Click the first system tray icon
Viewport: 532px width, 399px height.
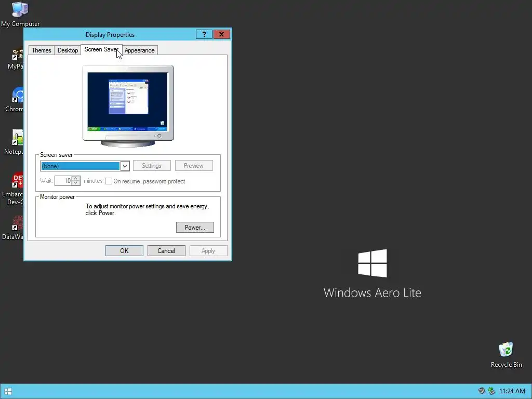[x=481, y=391]
